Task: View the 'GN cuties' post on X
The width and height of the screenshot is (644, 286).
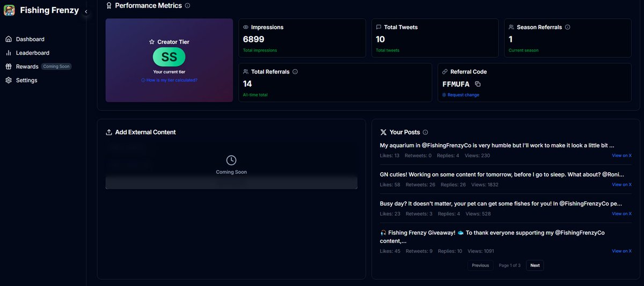Action: point(621,185)
